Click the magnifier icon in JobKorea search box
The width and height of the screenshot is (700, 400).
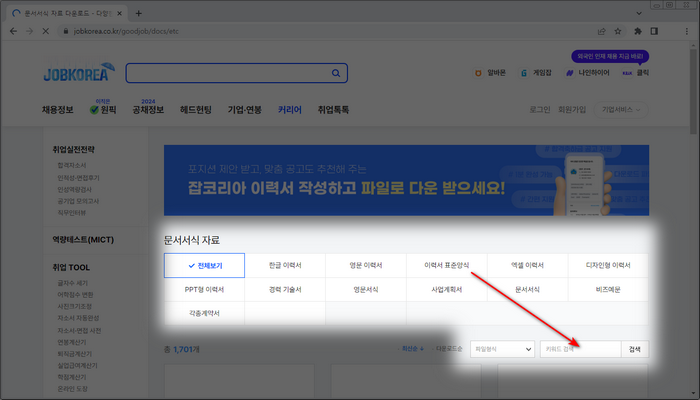tap(336, 73)
